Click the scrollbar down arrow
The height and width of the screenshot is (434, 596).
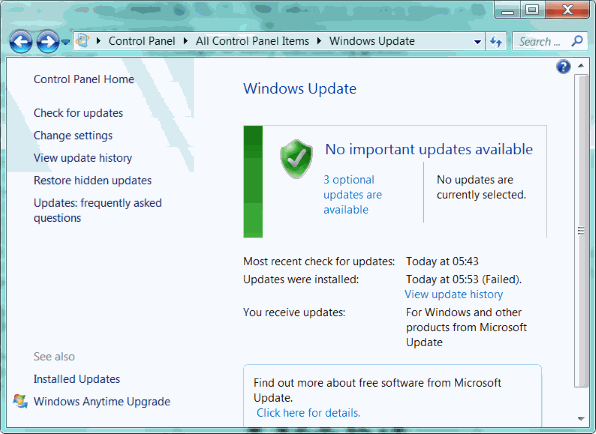[581, 418]
